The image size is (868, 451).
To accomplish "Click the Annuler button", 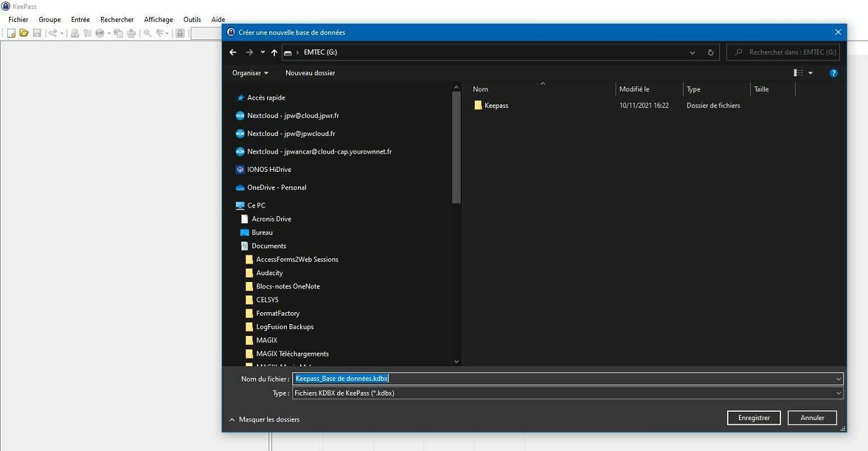I will coord(812,417).
